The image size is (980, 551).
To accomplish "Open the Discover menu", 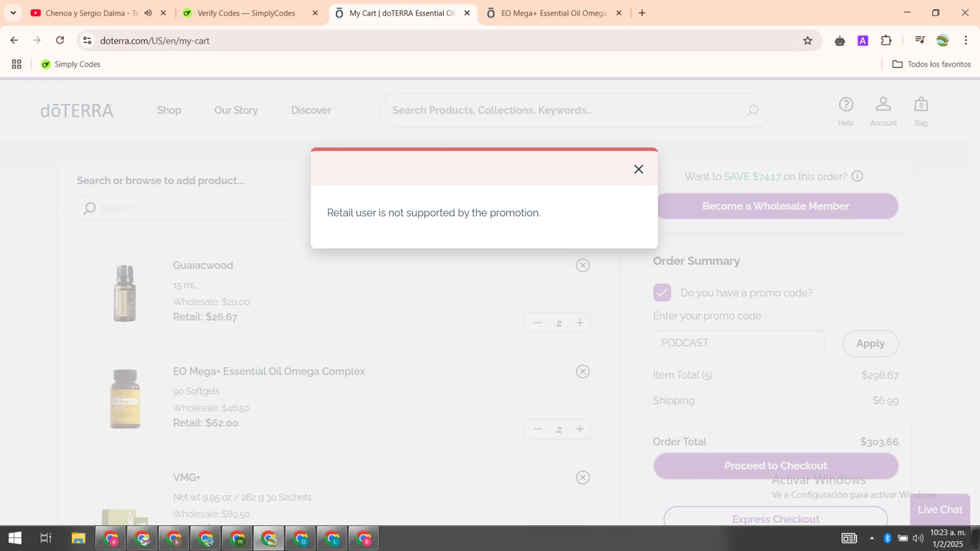I will tap(311, 110).
